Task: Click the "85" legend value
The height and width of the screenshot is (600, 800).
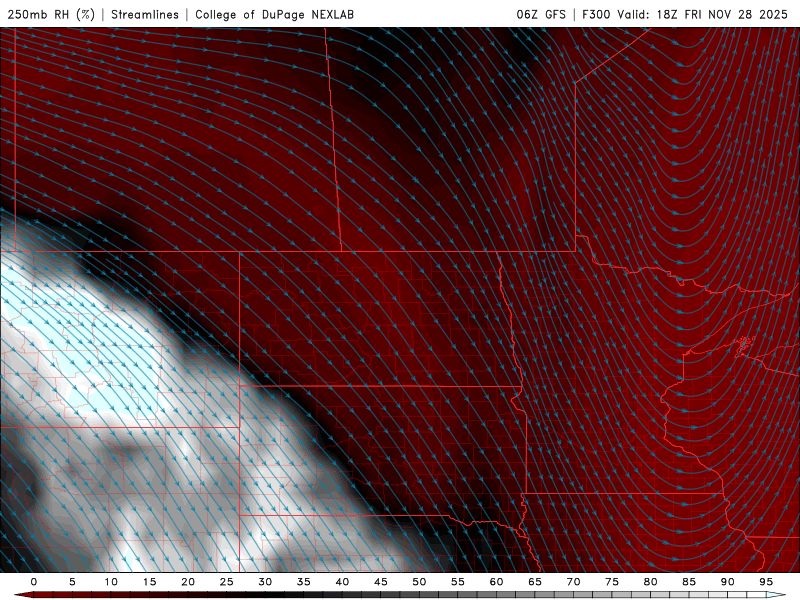Action: [688, 582]
